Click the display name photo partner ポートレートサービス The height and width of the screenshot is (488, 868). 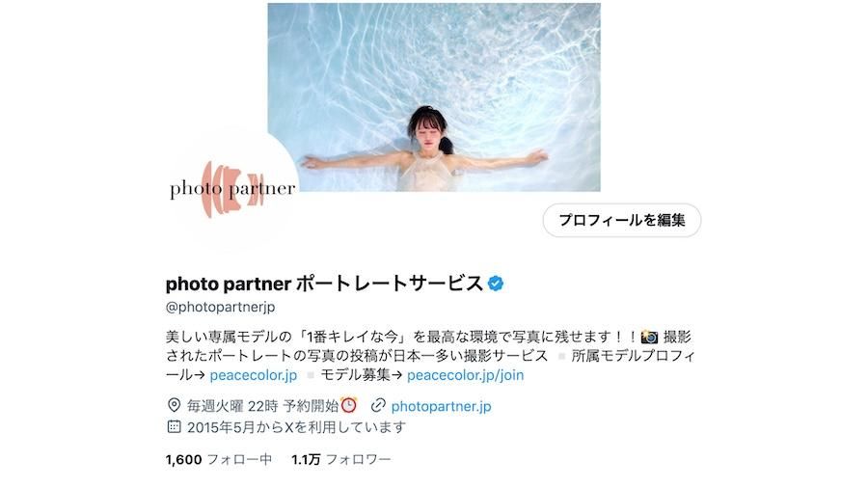pos(324,284)
